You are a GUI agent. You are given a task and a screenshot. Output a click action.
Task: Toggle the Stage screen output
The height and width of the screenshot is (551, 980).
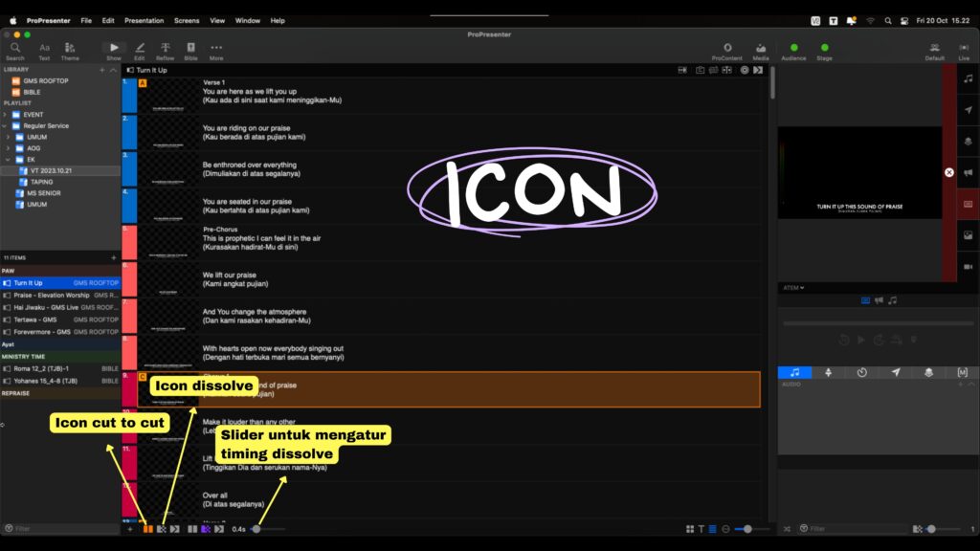click(x=824, y=52)
